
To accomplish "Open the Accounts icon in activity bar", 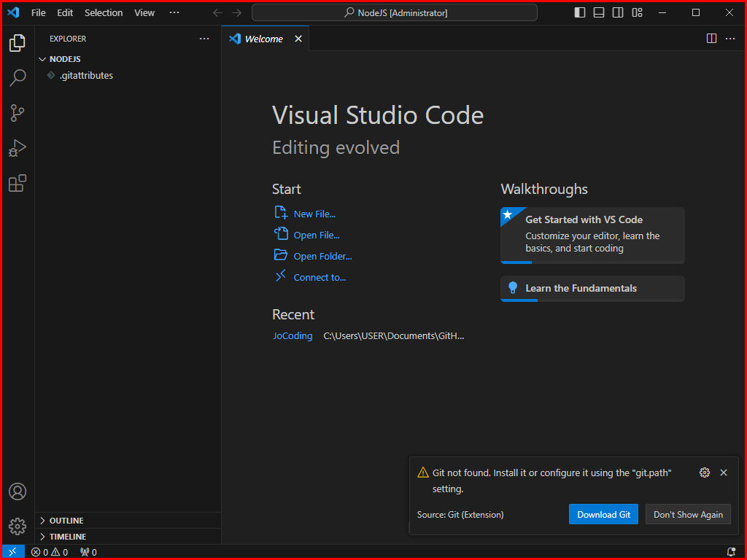I will [x=18, y=491].
